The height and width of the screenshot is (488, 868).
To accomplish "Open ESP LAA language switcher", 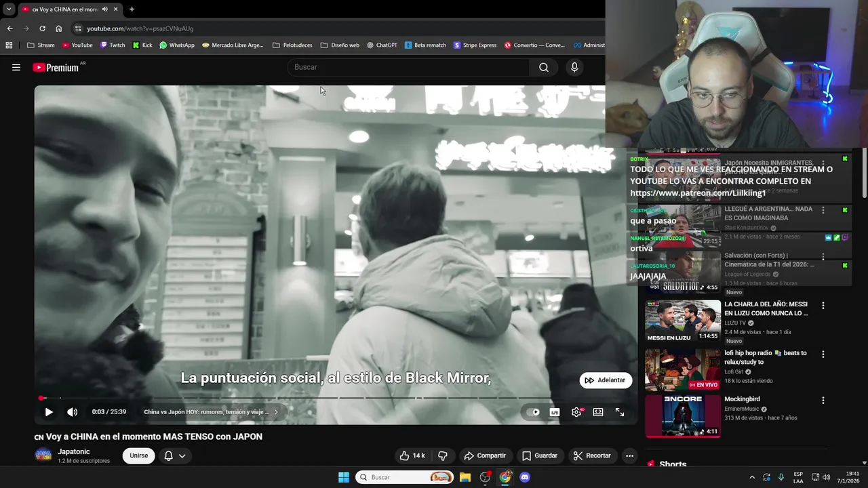I will click(798, 477).
